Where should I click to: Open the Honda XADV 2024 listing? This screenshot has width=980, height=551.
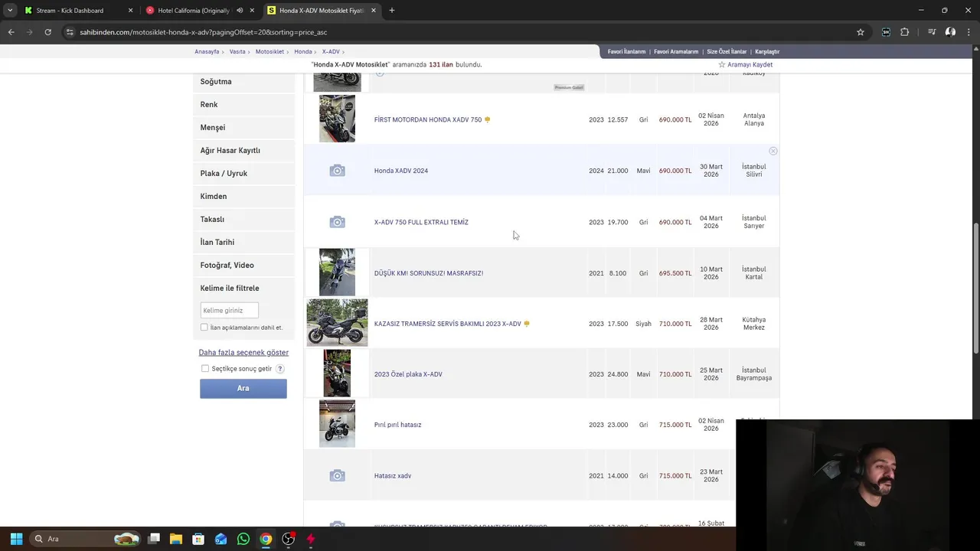401,171
